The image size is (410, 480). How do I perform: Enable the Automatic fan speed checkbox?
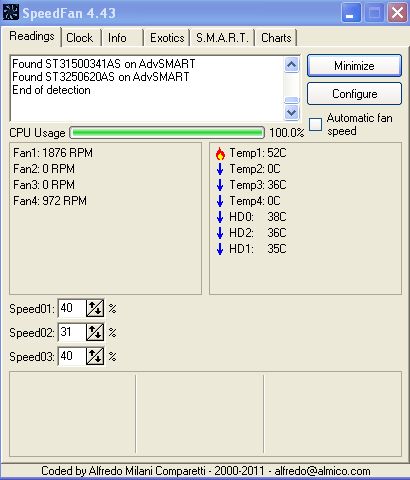click(x=315, y=124)
